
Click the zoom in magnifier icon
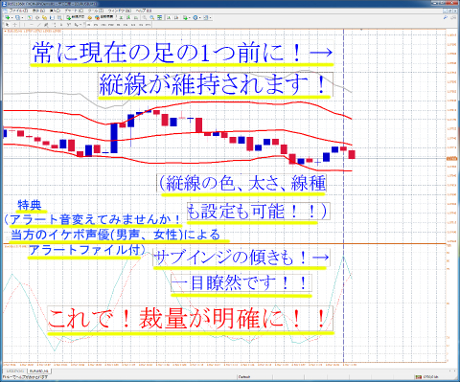click(144, 17)
